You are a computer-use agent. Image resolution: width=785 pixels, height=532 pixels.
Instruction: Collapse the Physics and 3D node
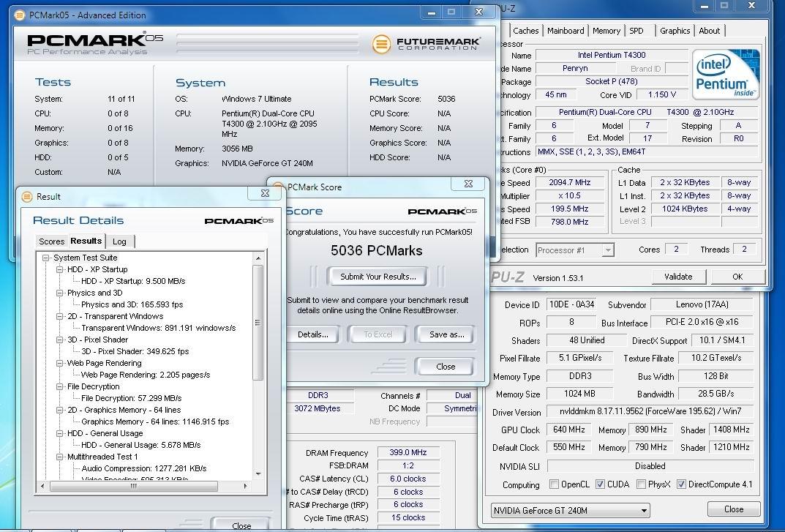pyautogui.click(x=59, y=293)
